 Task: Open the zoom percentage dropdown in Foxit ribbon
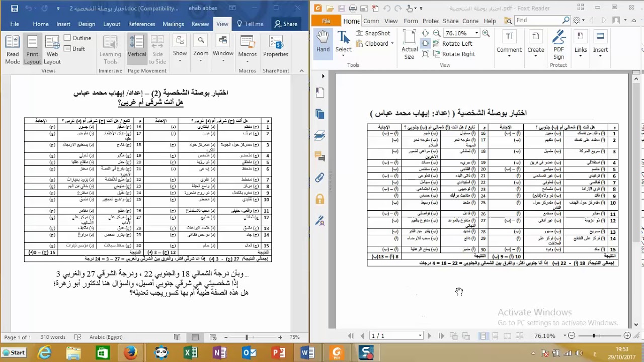pos(476,33)
